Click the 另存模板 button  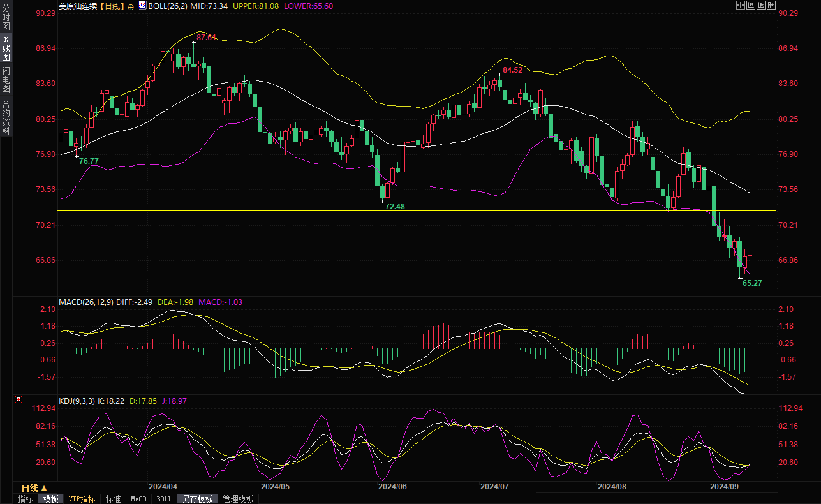[197, 499]
